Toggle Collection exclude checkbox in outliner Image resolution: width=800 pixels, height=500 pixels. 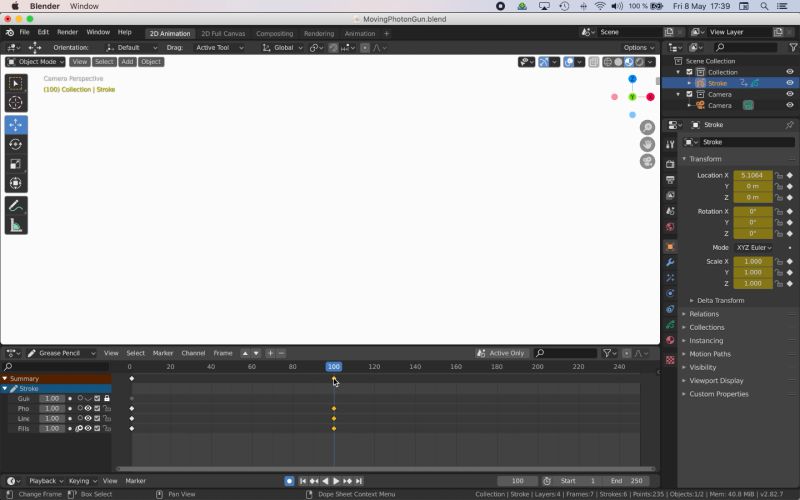[689, 72]
